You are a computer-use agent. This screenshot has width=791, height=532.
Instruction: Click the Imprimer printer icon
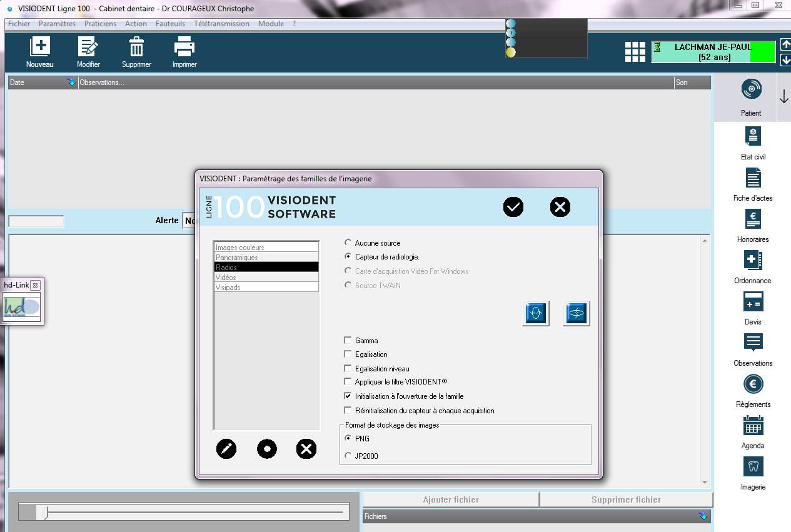(x=184, y=48)
